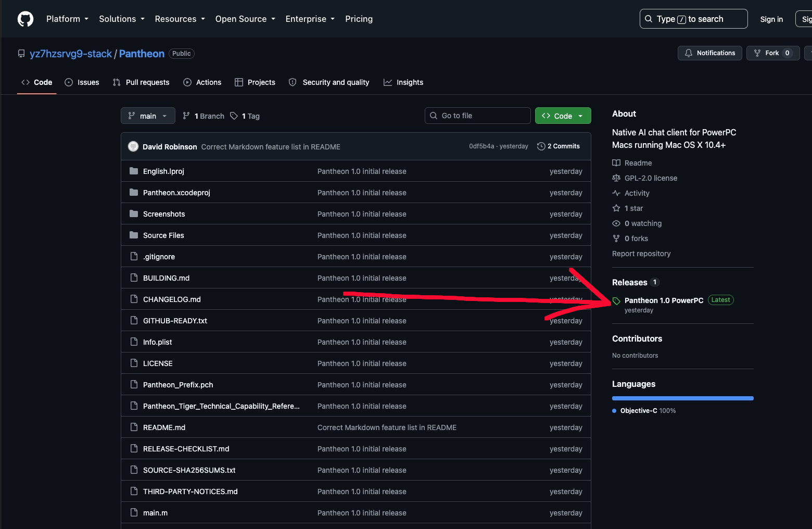Click David Robinson's avatar
812x529 pixels.
[133, 146]
